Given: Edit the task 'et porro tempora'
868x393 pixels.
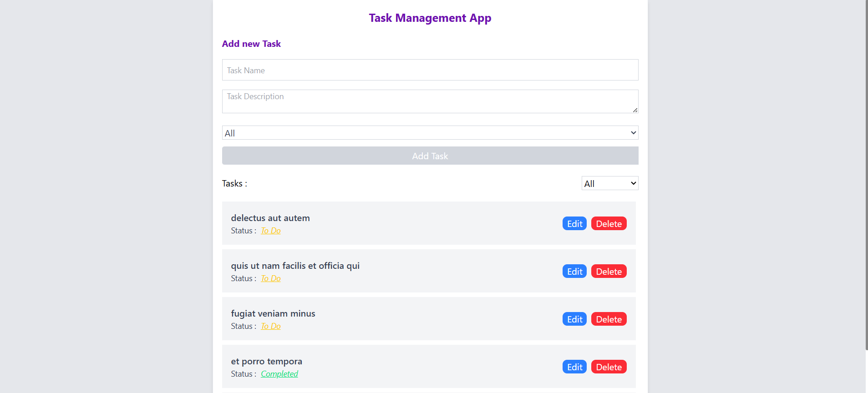Looking at the screenshot, I should pyautogui.click(x=574, y=367).
